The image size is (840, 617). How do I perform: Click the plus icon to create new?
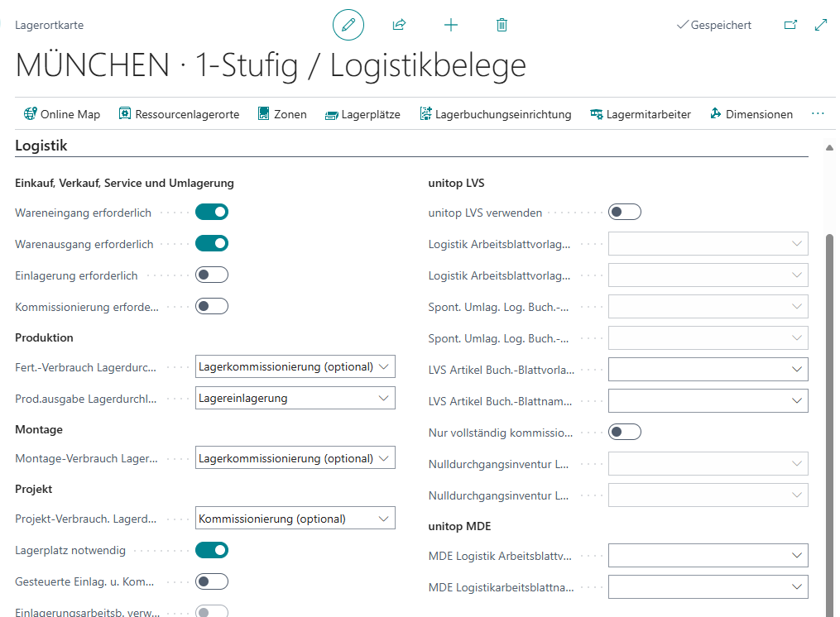(451, 25)
